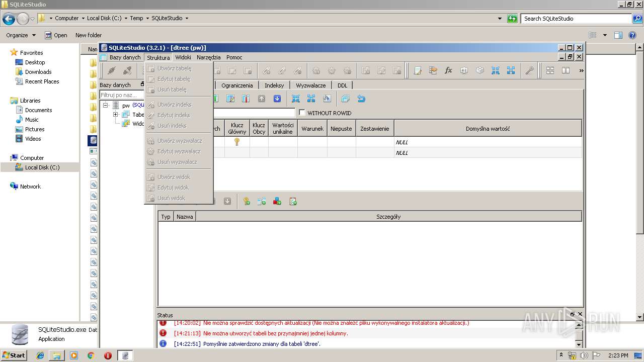
Task: Open the DDL history toolbar icon
Action: pos(433,71)
